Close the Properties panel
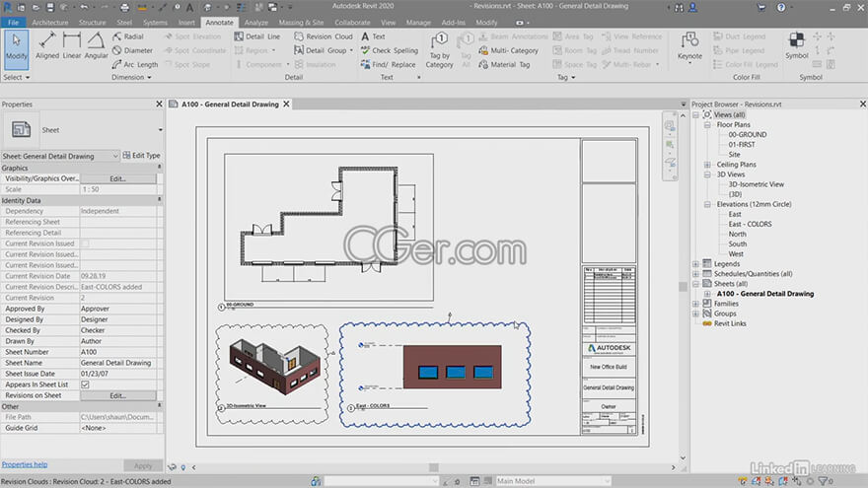868x488 pixels. pos(160,105)
